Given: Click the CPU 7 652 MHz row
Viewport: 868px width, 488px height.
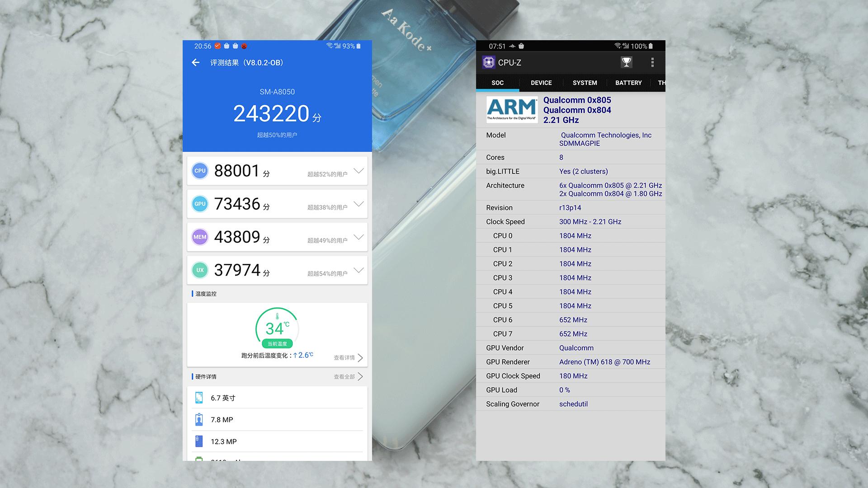Looking at the screenshot, I should 571,334.
